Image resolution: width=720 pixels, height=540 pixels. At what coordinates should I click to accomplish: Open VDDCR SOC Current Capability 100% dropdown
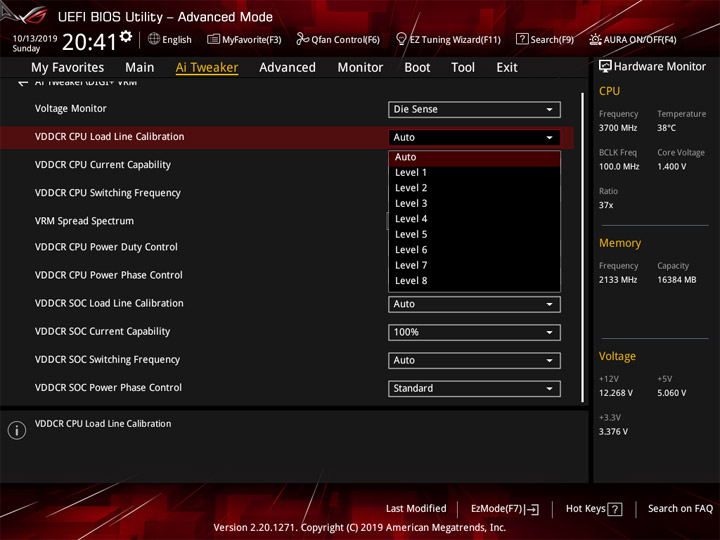click(474, 332)
